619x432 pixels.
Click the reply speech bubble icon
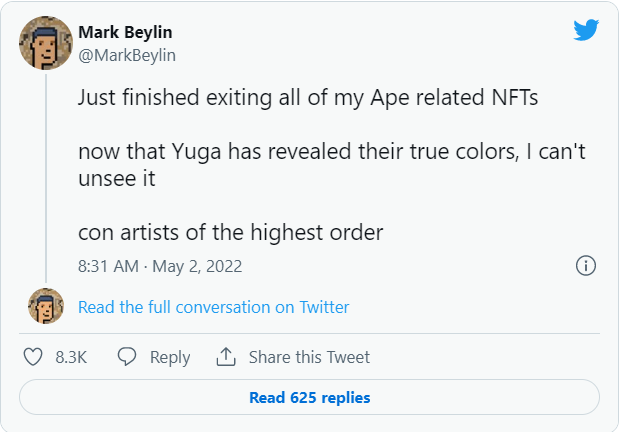point(127,357)
